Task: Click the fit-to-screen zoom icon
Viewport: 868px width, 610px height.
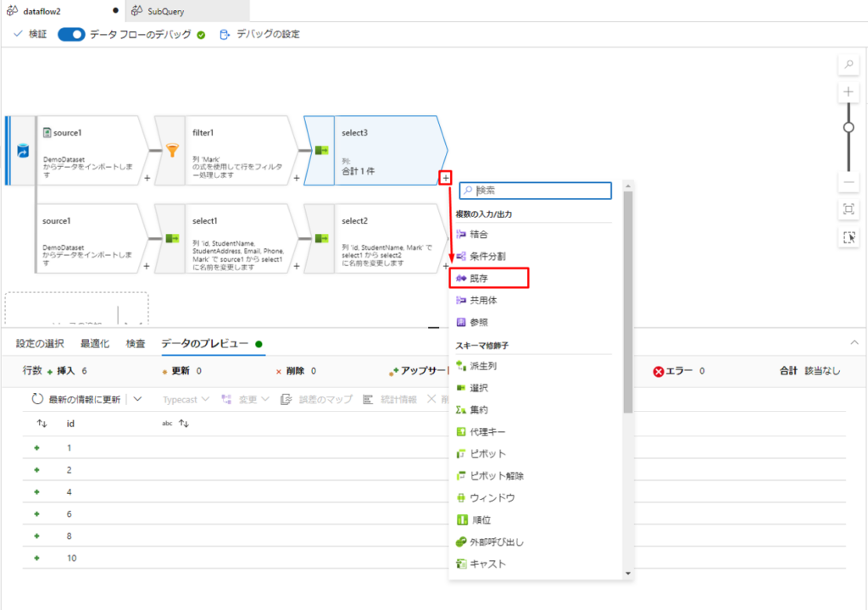Action: coord(849,209)
